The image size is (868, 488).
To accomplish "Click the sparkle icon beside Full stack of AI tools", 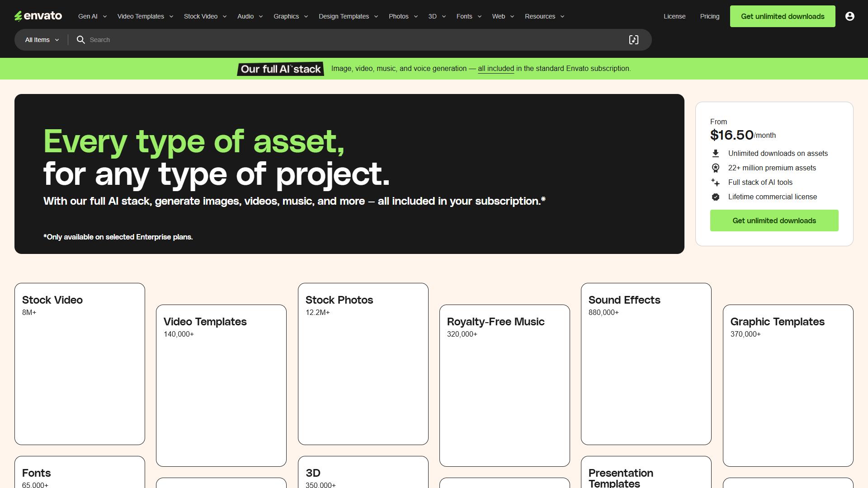I will [x=716, y=183].
